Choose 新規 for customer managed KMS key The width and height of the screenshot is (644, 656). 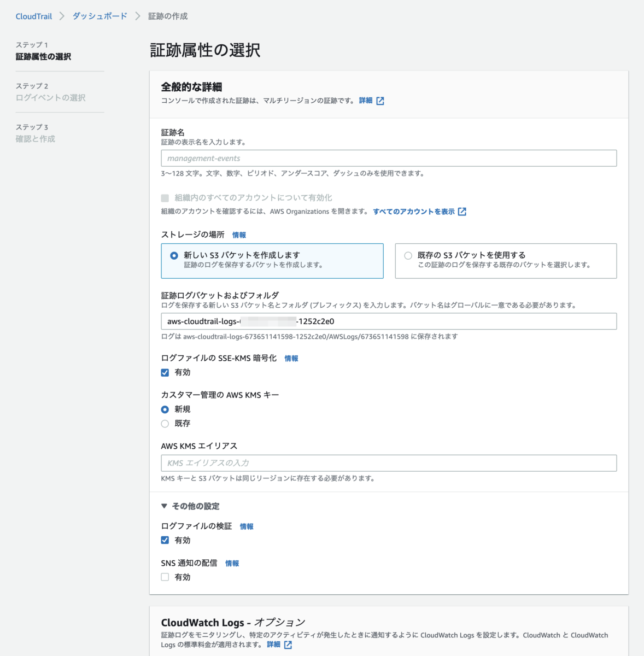[x=165, y=409]
